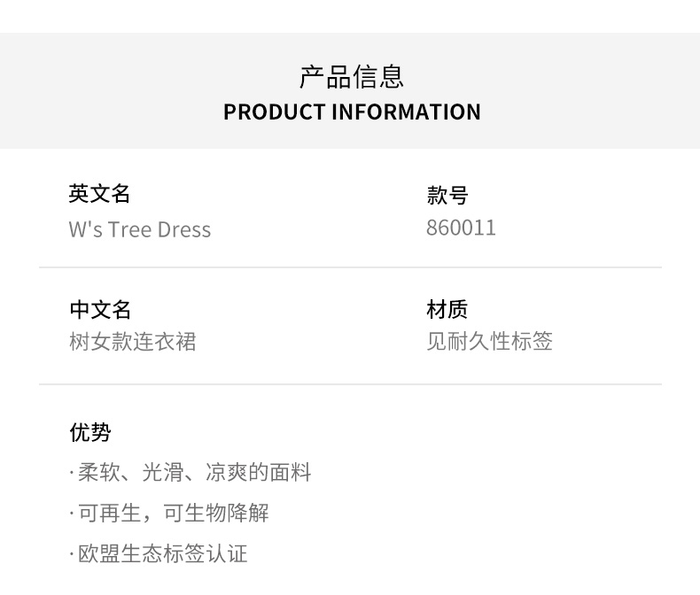Viewport: 700px width, 595px height.
Task: Click the 欧盟生态标签认证 bullet line
Action: click(162, 554)
